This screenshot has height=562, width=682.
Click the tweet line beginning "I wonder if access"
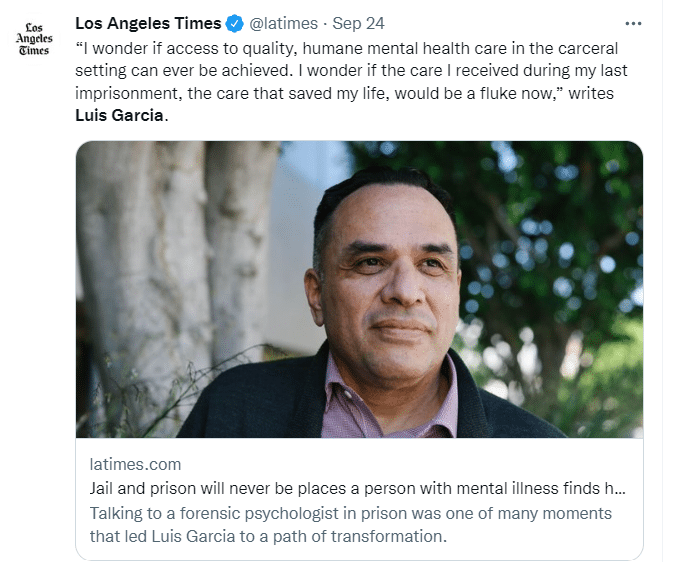coord(346,48)
